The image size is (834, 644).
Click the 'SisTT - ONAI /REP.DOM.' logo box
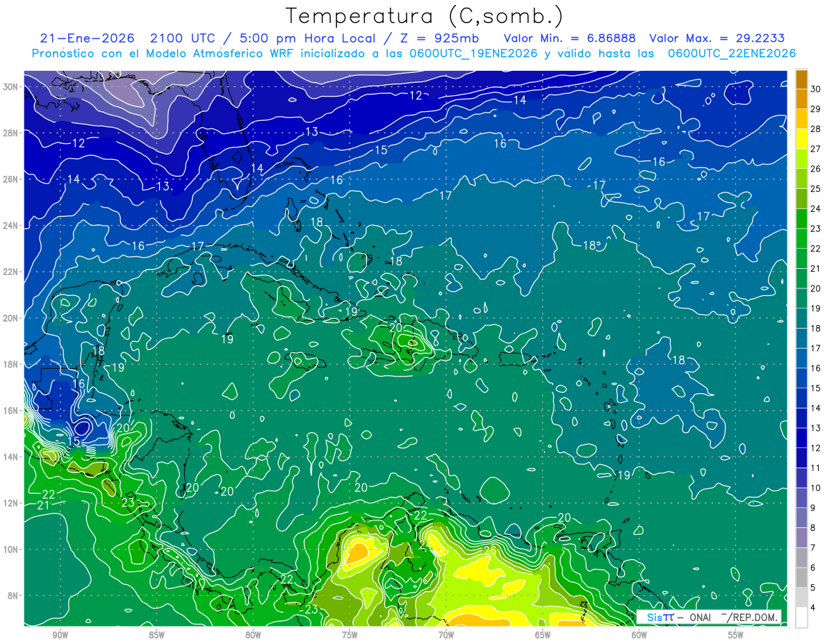click(708, 617)
